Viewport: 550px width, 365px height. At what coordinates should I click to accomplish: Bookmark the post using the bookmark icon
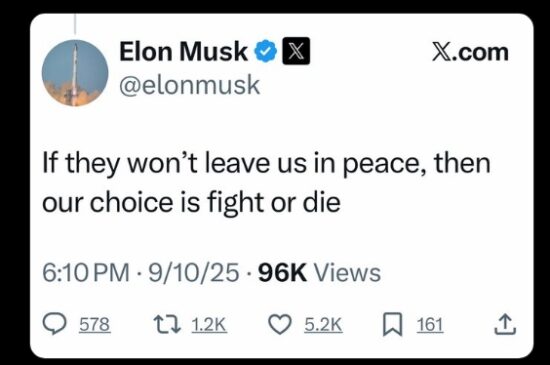pyautogui.click(x=393, y=325)
